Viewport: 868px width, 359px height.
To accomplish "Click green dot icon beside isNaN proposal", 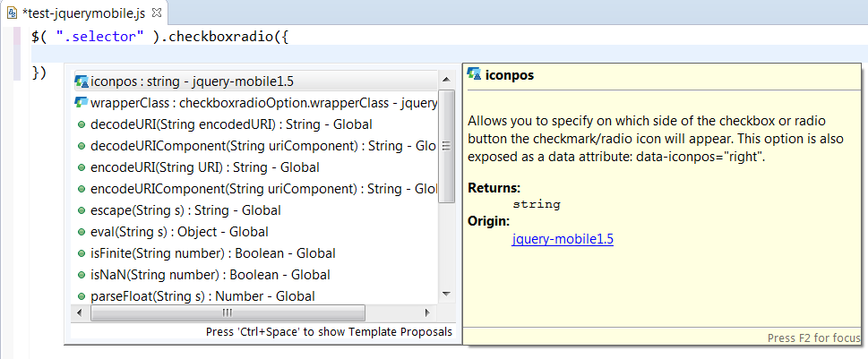I will [x=81, y=276].
